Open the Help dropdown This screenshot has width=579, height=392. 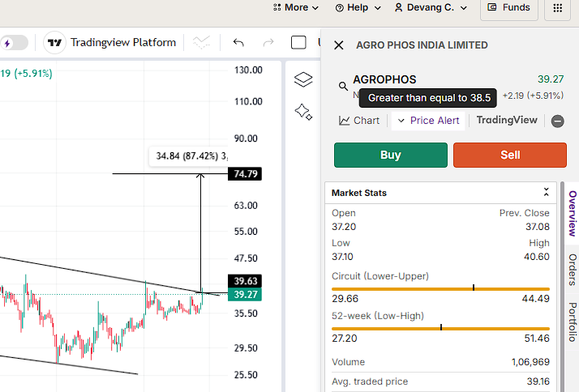click(358, 8)
